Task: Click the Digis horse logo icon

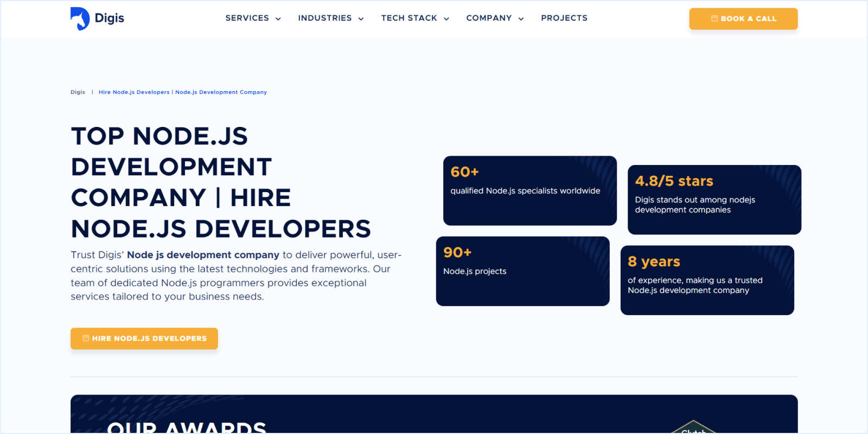Action: (x=80, y=18)
